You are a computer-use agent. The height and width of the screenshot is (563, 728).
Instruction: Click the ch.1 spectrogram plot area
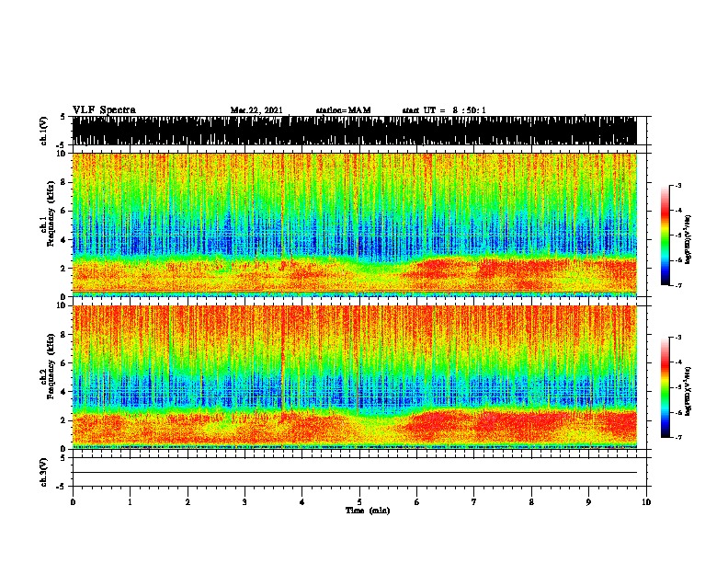(354, 224)
